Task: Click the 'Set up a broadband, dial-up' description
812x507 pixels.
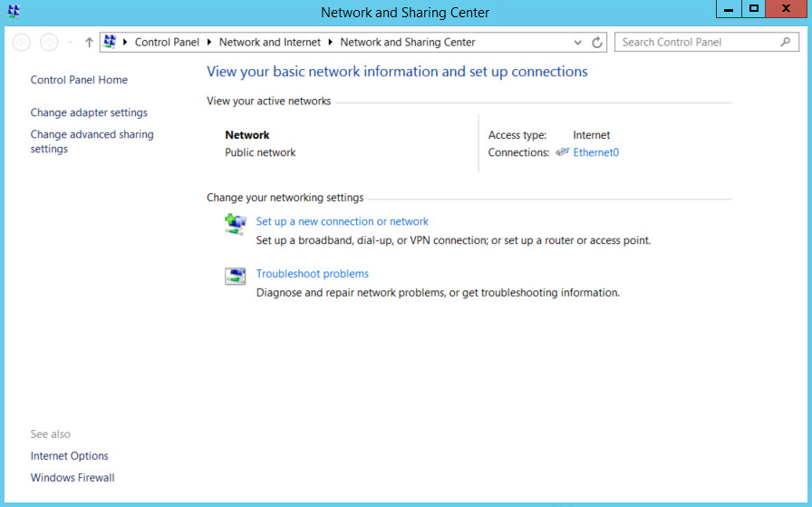Action: [453, 240]
